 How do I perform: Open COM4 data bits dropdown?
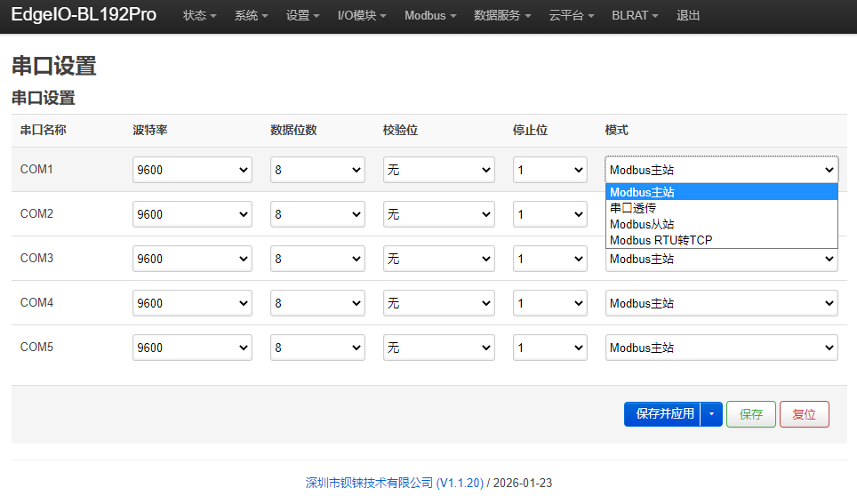point(317,303)
